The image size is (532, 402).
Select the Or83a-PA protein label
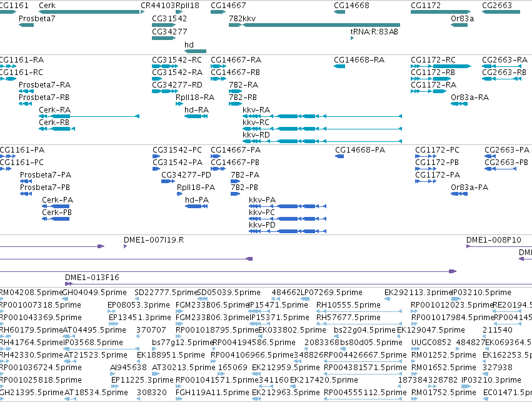pyautogui.click(x=469, y=188)
